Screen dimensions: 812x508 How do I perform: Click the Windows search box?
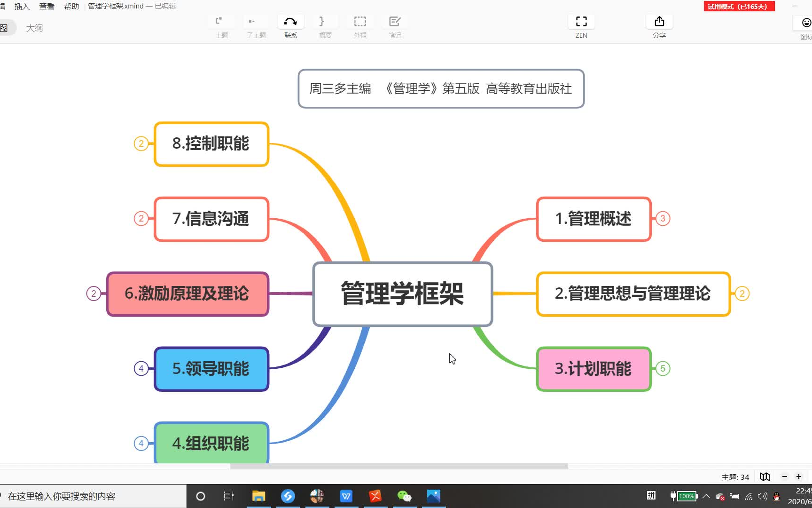(93, 496)
